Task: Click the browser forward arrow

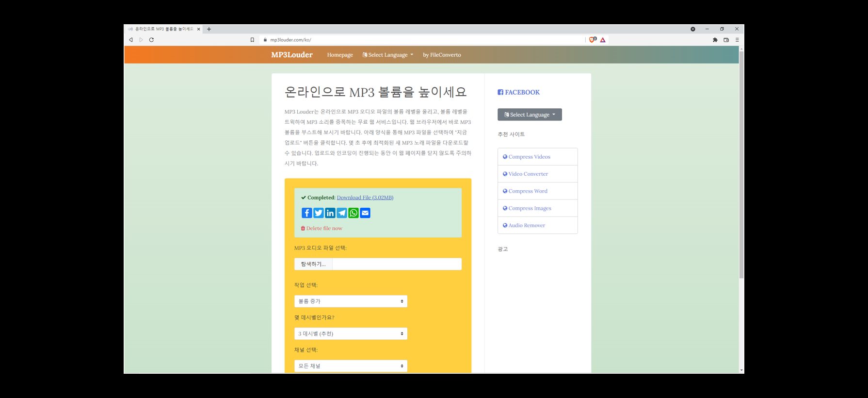Action: (141, 40)
